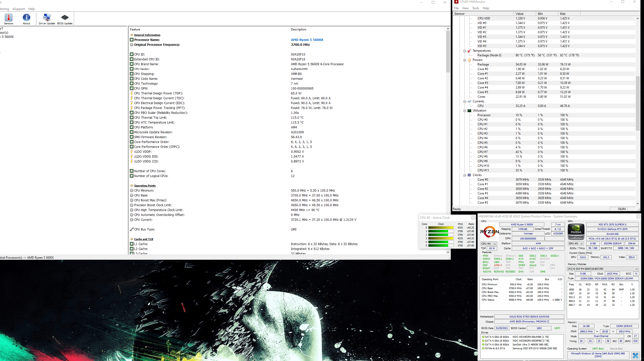This screenshot has height=361, width=644.
Task: Click the Core 5 clock bar in Active Clock
Action: coord(441,246)
